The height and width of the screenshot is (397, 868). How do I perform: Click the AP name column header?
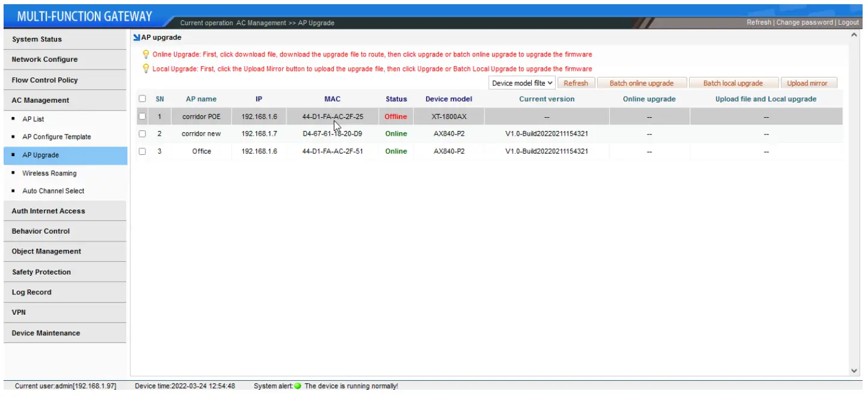pyautogui.click(x=201, y=99)
